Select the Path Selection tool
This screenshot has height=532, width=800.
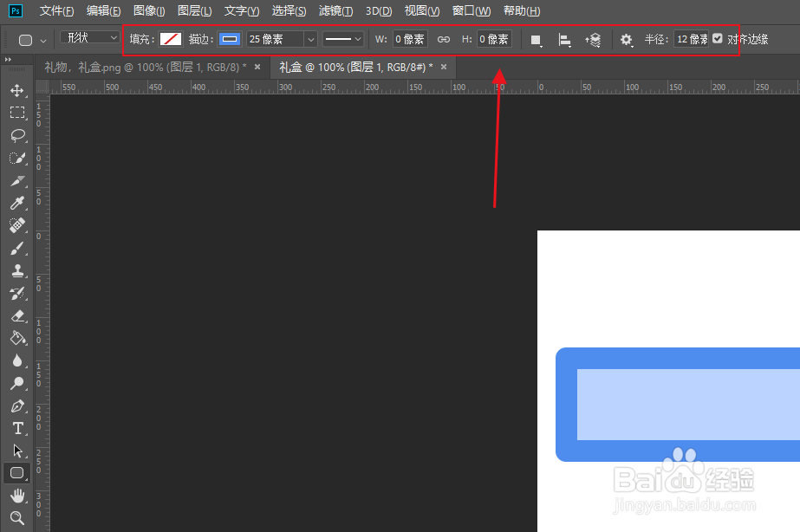pos(16,451)
